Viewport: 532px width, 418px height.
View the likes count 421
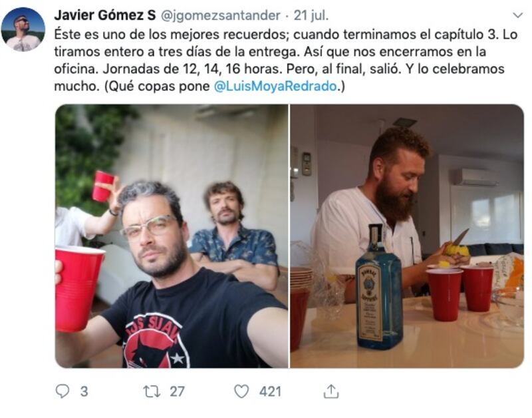[x=270, y=391]
